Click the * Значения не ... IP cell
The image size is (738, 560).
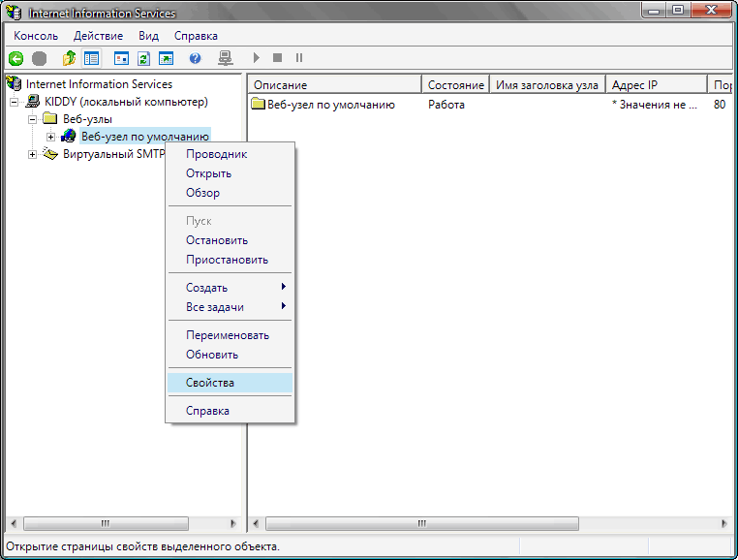tap(654, 104)
